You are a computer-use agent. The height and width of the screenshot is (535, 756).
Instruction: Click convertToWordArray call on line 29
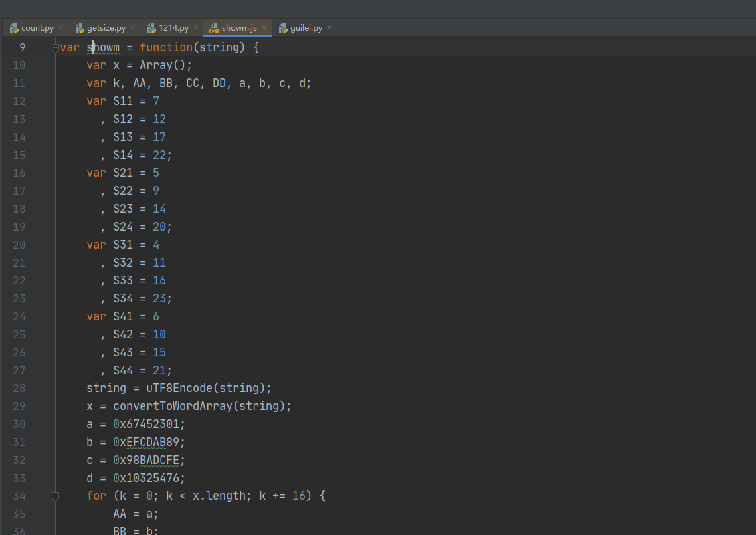pyautogui.click(x=173, y=406)
